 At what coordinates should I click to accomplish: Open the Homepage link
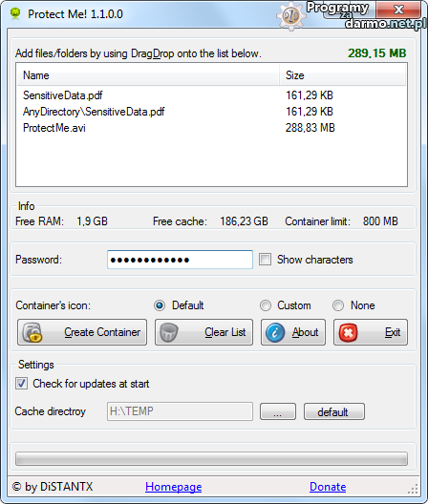click(174, 487)
